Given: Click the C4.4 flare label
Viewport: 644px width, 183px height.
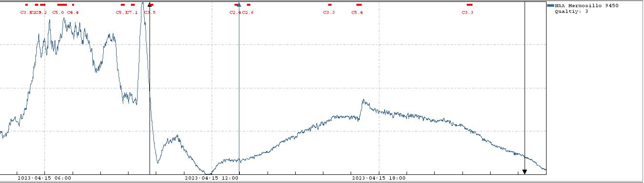Looking at the screenshot, I should [73, 12].
